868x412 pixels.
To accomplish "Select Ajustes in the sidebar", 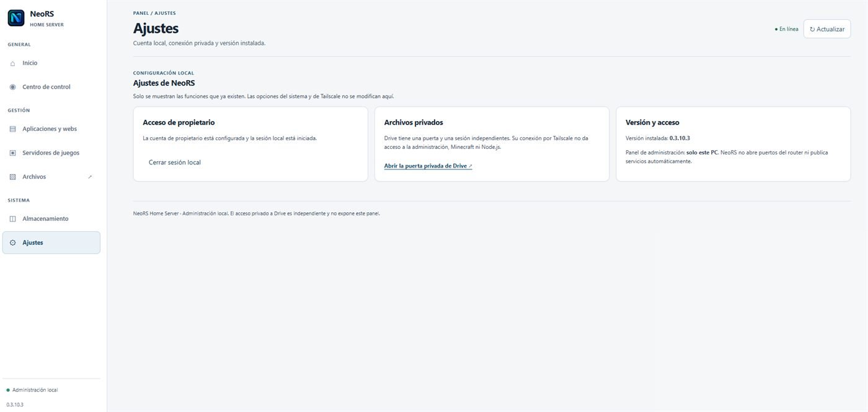I will [51, 243].
